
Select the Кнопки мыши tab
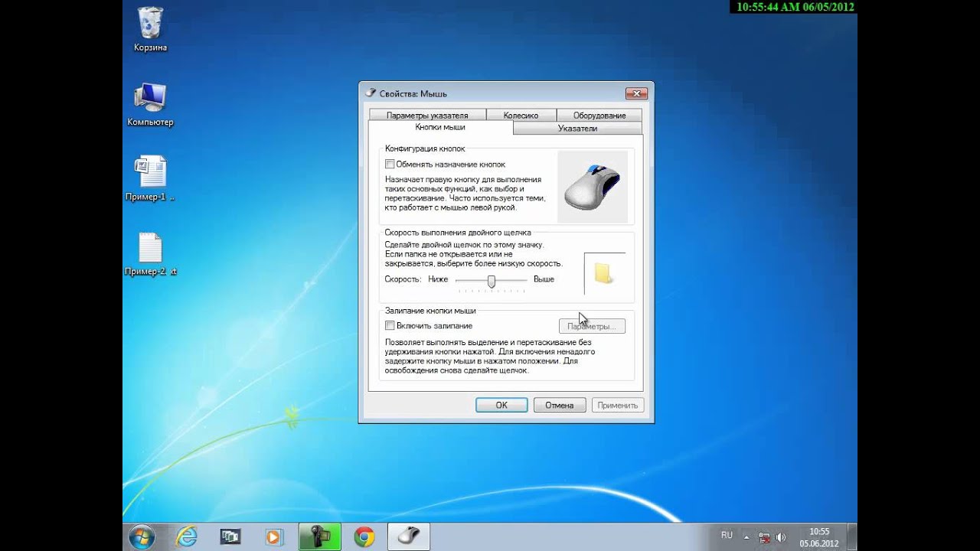click(x=440, y=127)
